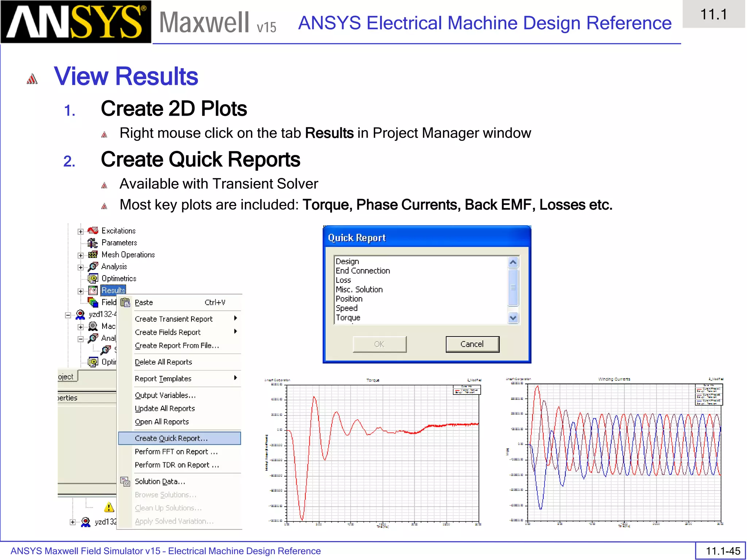747x560 pixels.
Task: Open Output Variables entry
Action: point(179,395)
